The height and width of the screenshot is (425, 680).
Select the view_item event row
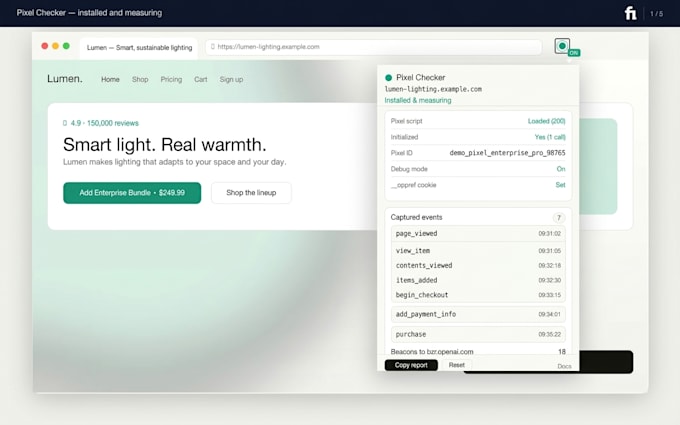pos(478,251)
